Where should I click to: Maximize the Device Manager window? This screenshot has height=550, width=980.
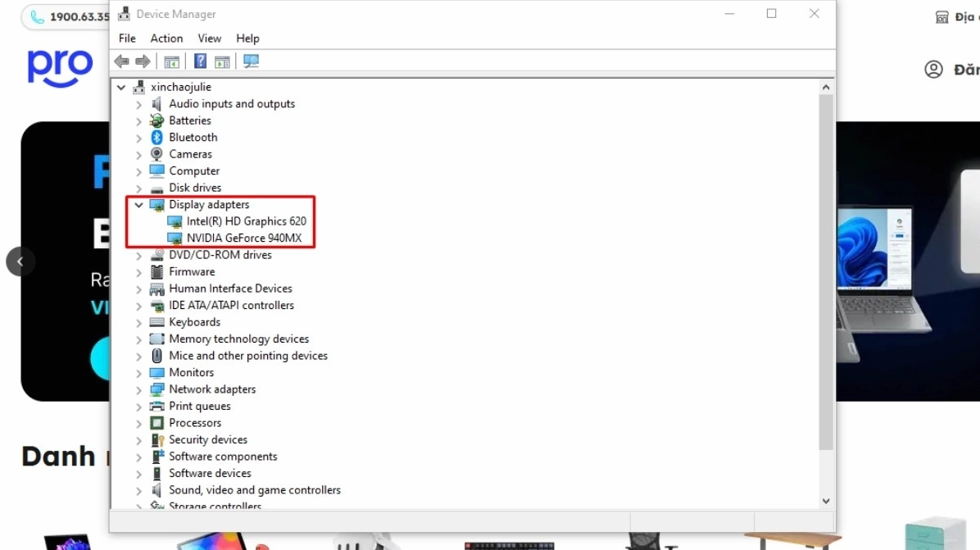pos(772,13)
